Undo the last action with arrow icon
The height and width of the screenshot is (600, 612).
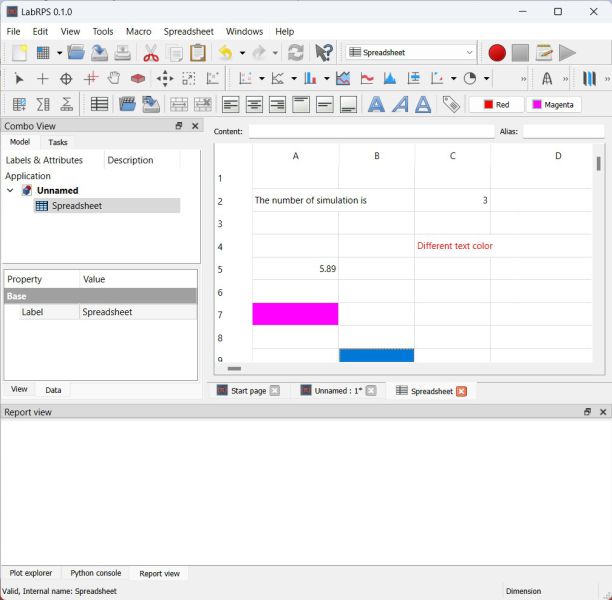225,53
